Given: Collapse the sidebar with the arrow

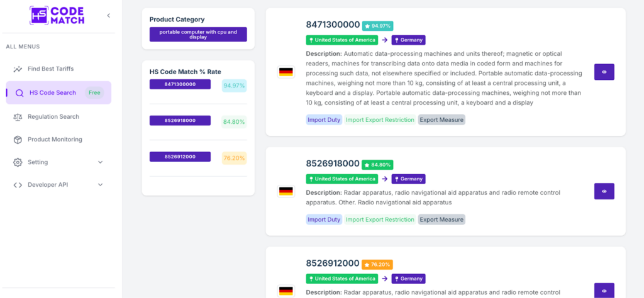Looking at the screenshot, I should point(108,16).
